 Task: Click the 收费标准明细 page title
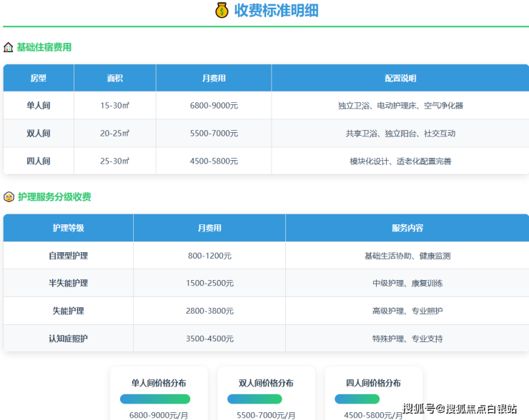(276, 10)
